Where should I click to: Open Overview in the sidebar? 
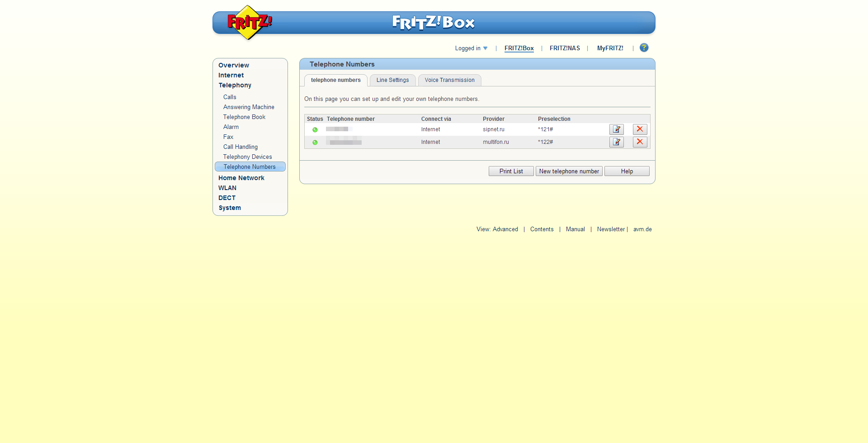(x=234, y=65)
